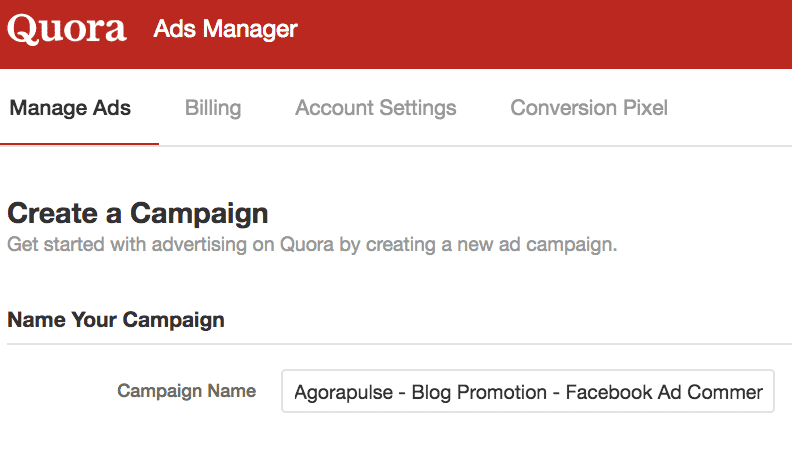792x452 pixels.
Task: Switch to the Account Settings tab
Action: (376, 107)
